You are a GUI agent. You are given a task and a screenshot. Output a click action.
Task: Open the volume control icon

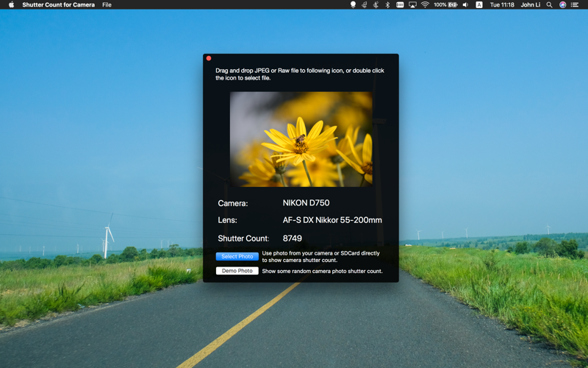pyautogui.click(x=465, y=5)
